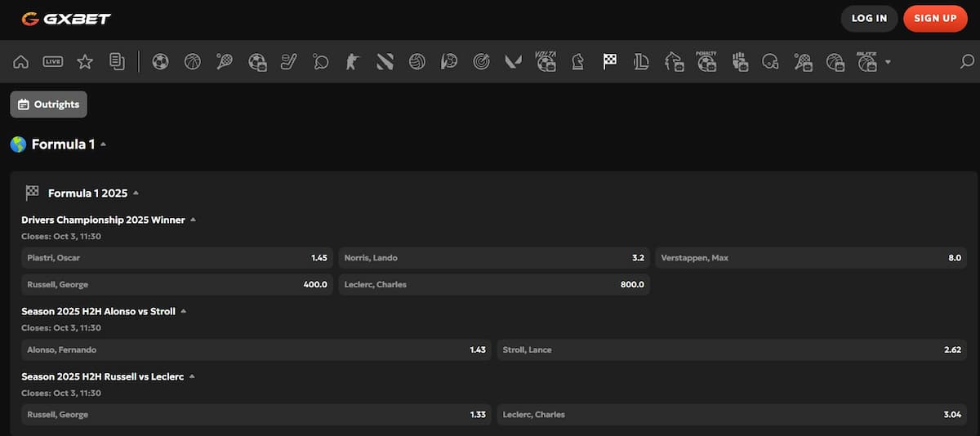Collapse Drivers Championship 2025 Winner market
The height and width of the screenshot is (436, 980).
pos(194,220)
